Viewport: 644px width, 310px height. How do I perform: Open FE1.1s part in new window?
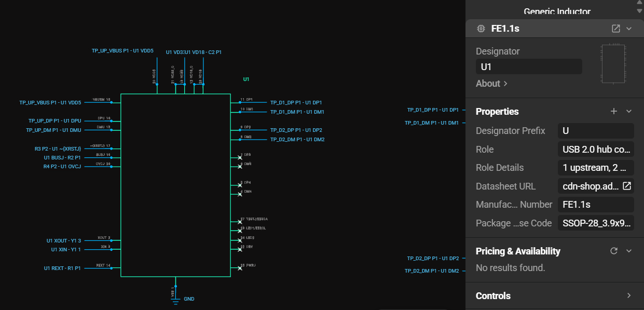click(616, 29)
